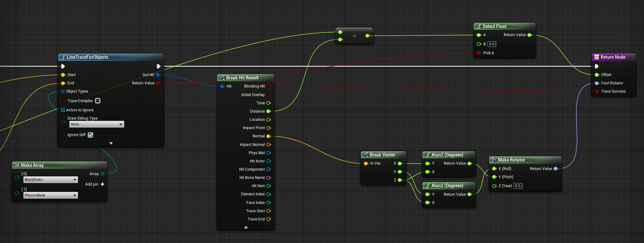Screen dimensions: 644x243
Task: Uncheck the Ignore Self checkbox
Action: click(x=91, y=135)
